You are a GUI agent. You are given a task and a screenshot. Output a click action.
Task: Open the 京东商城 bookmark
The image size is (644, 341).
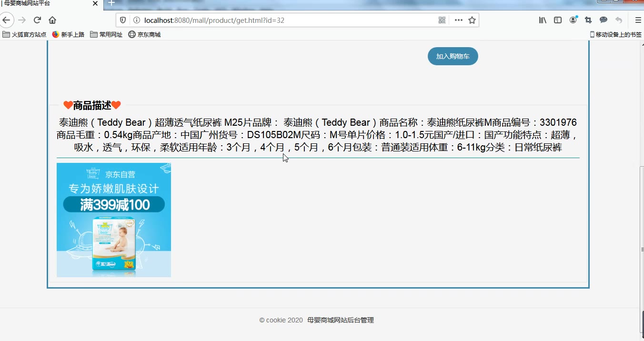[x=144, y=34]
